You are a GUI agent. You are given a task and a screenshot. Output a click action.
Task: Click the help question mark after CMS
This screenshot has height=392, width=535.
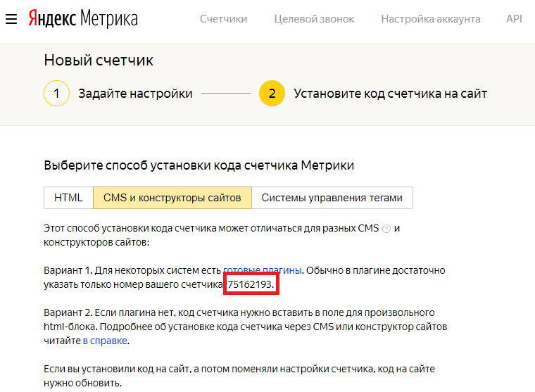point(386,229)
